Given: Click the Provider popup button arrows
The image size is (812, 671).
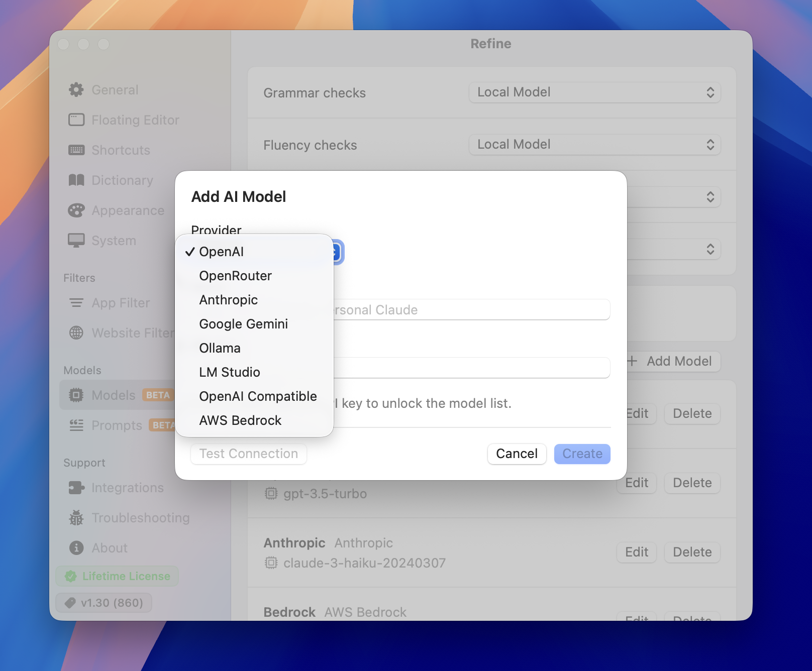Looking at the screenshot, I should [x=338, y=252].
